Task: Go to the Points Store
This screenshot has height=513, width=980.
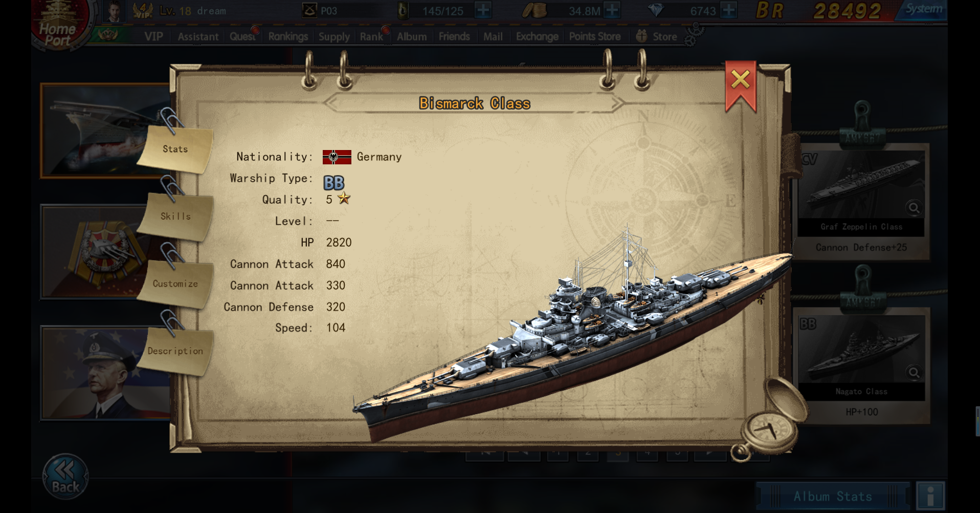Action: click(x=595, y=36)
